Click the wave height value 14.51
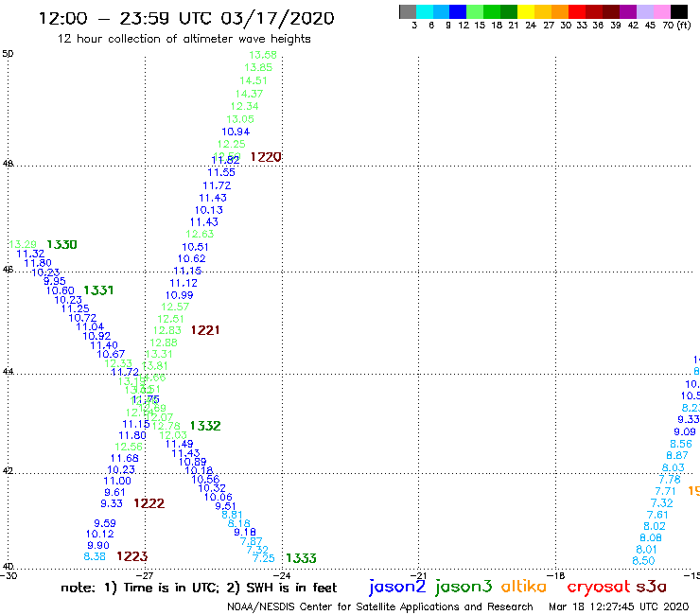Screen dimensions: 700x615 tap(254, 80)
